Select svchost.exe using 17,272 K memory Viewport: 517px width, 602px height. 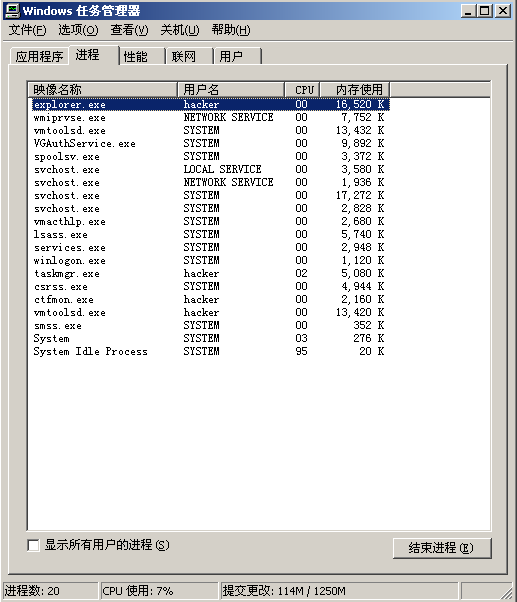click(210, 195)
